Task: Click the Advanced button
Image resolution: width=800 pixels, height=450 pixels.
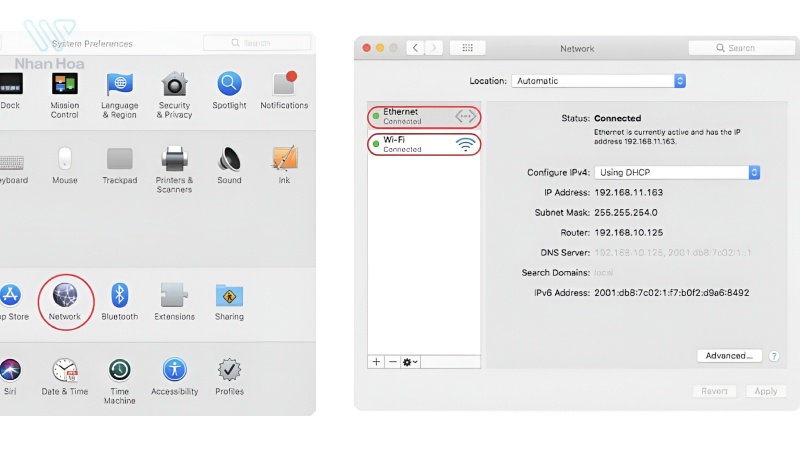Action: point(729,356)
